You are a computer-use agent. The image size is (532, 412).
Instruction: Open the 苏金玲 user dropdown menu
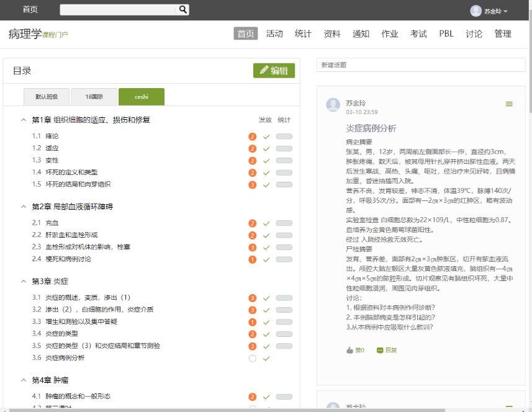(x=496, y=11)
